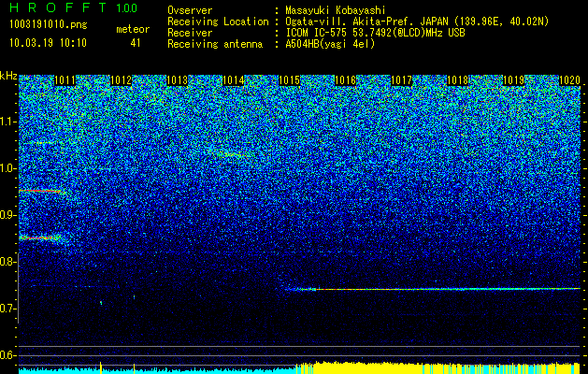Select observer name Masayuki Kobayashi

click(x=336, y=10)
